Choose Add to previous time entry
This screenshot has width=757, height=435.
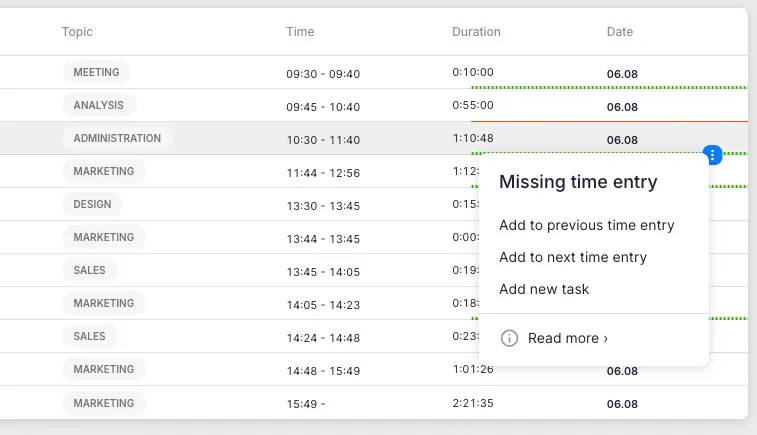click(x=587, y=225)
